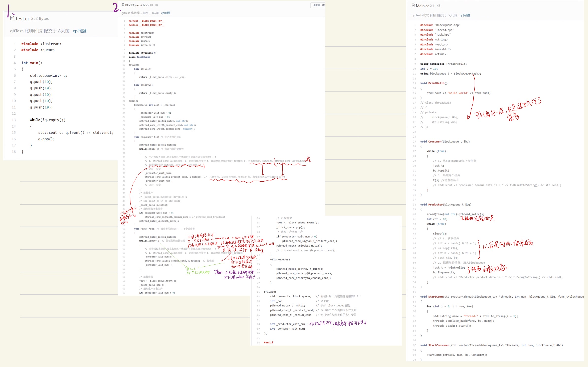Screen dimensions: 588x367
Task: Click the file icon beside test.cc
Action: tap(12, 18)
